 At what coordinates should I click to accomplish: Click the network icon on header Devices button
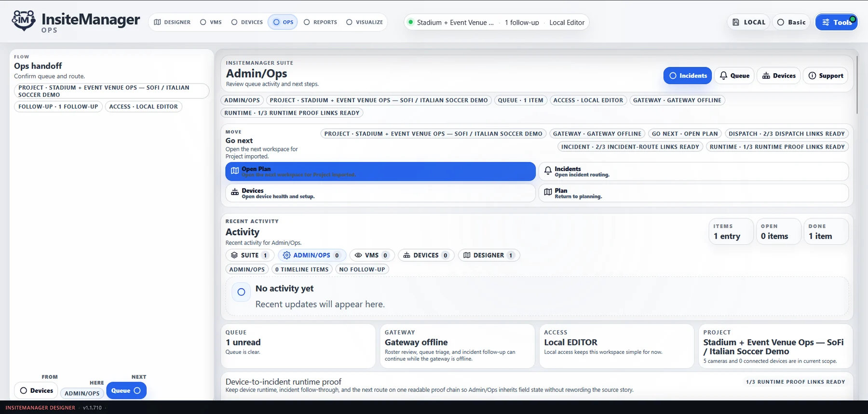[766, 76]
